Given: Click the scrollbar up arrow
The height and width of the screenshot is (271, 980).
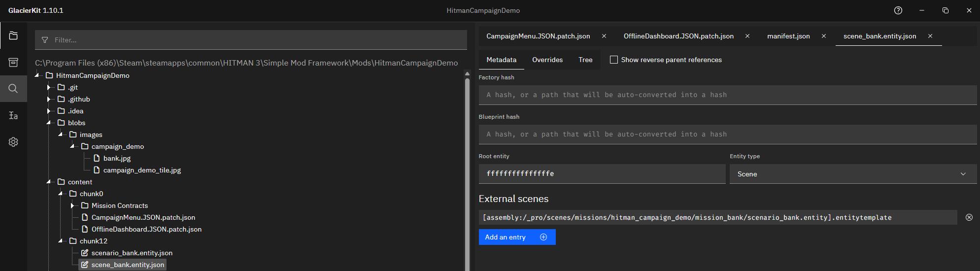Looking at the screenshot, I should click(x=468, y=74).
